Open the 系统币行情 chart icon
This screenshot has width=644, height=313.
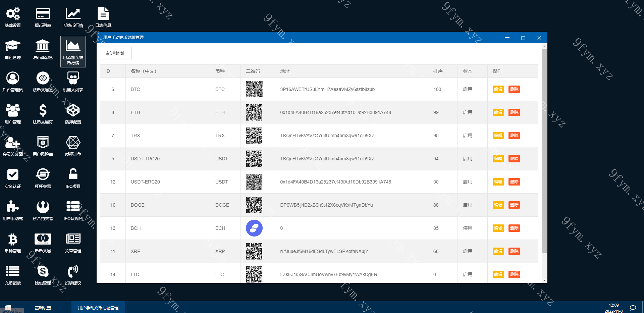click(73, 14)
